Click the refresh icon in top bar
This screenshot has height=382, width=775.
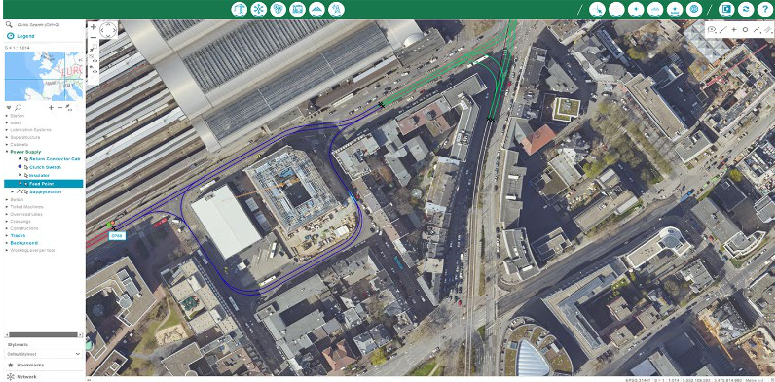(746, 9)
